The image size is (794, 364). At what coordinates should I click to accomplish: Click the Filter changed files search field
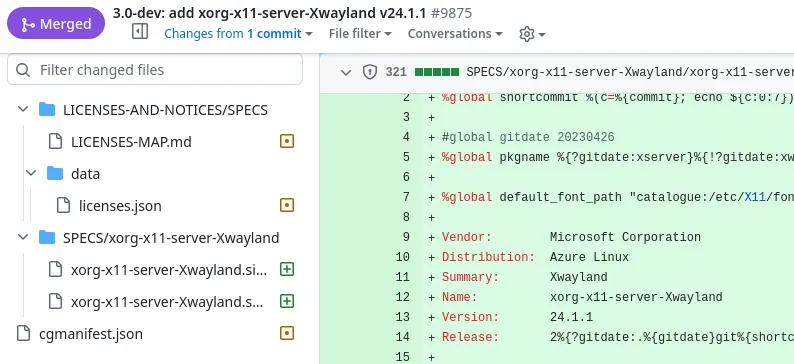155,69
